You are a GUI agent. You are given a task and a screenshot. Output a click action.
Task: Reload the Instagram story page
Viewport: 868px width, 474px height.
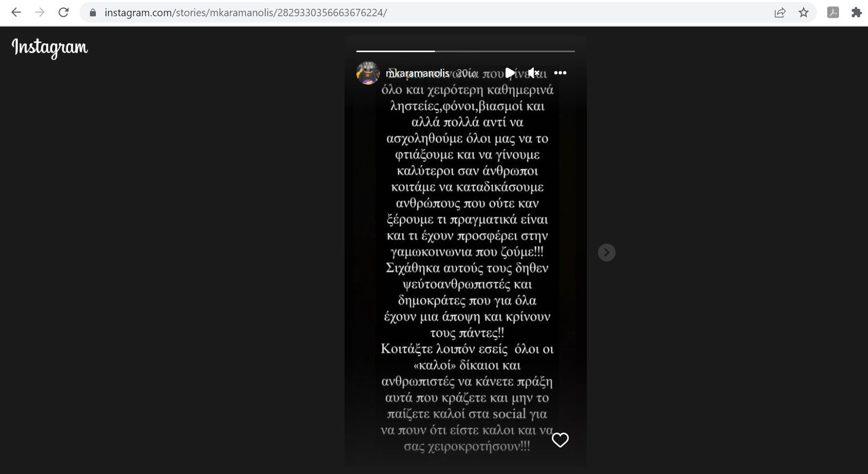click(x=63, y=12)
